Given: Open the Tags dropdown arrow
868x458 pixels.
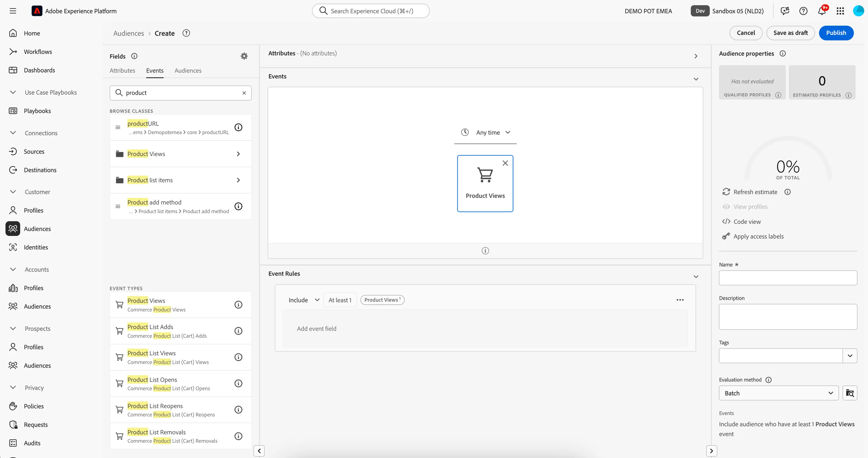Looking at the screenshot, I should coord(850,356).
